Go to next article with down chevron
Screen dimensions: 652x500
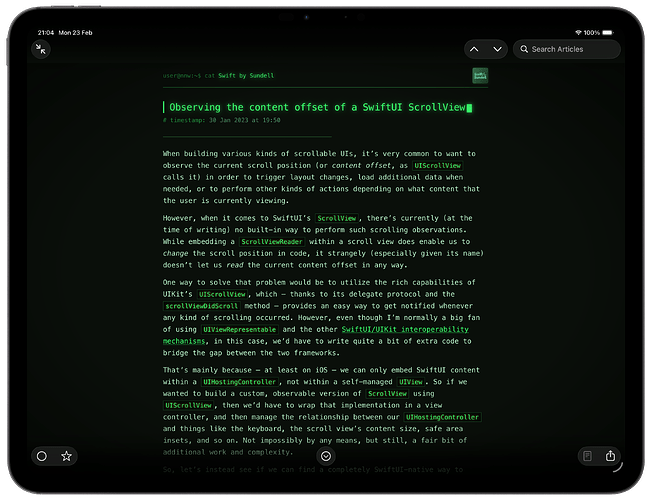click(x=497, y=49)
